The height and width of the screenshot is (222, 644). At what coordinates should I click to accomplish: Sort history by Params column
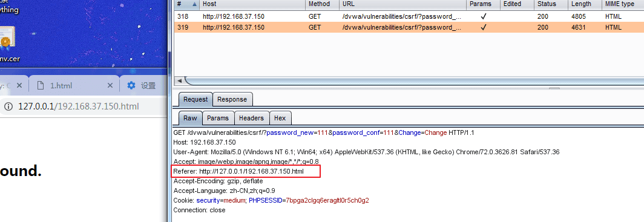(x=483, y=4)
